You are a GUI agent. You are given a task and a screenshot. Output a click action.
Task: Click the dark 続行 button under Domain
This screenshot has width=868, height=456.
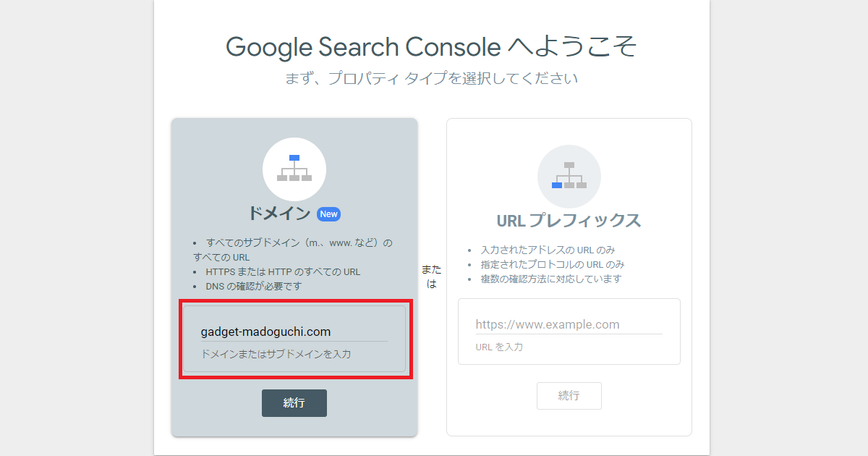pos(294,403)
